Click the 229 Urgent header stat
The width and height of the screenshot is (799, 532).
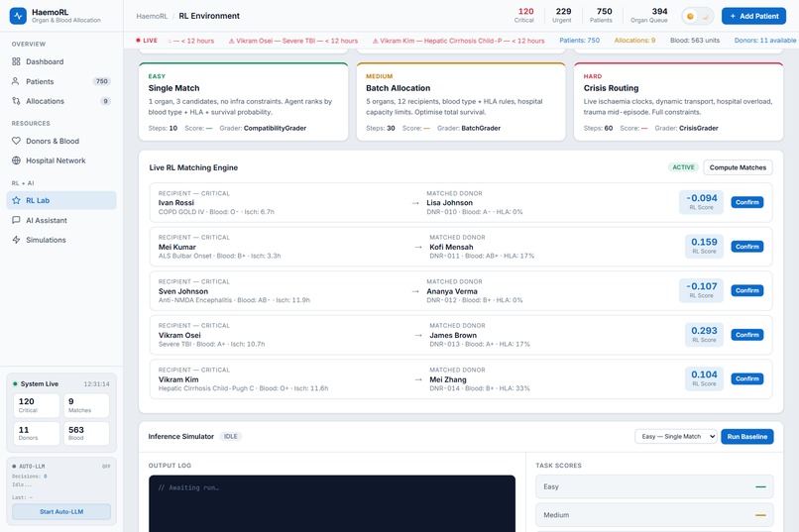click(x=562, y=15)
